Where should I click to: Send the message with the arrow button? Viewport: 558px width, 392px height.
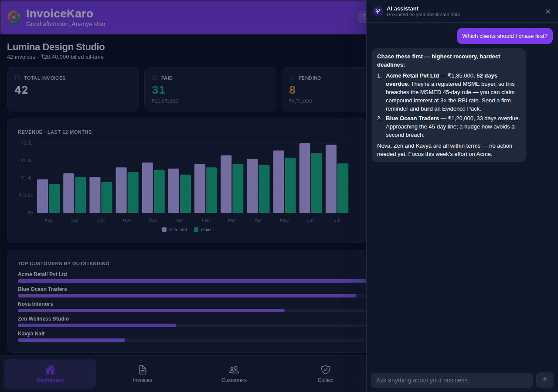coord(545,380)
